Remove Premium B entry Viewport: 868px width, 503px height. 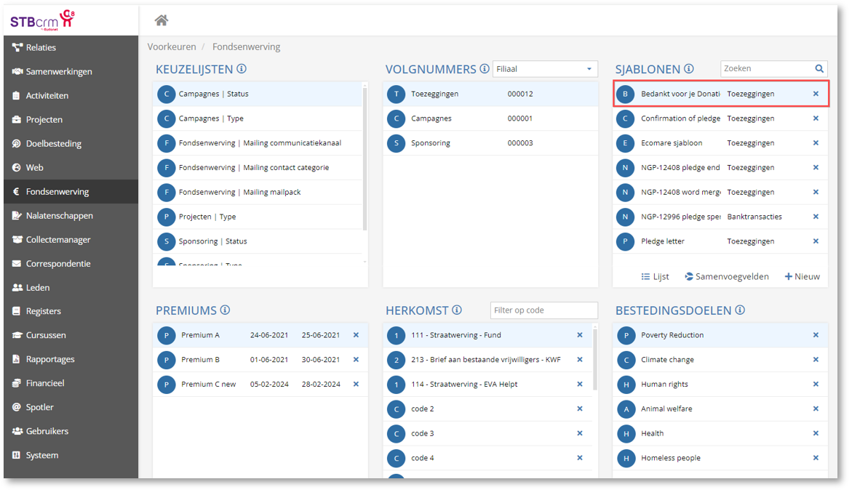(356, 359)
